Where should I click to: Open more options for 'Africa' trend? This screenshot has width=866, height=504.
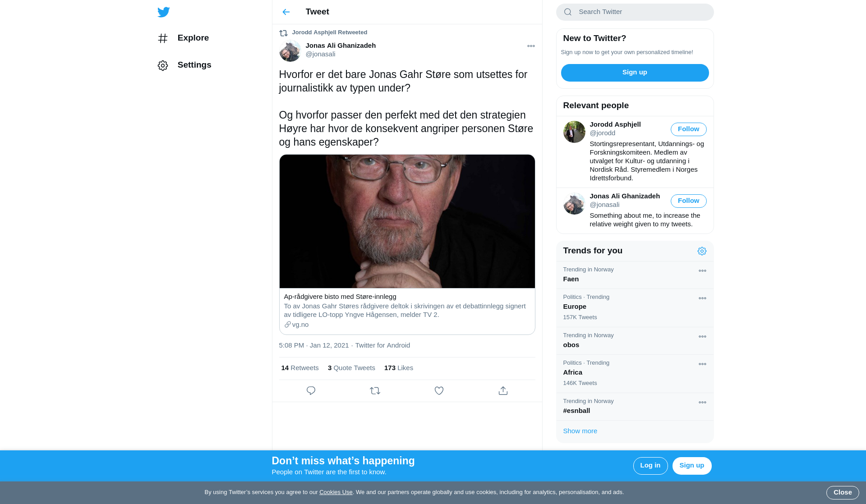[702, 364]
